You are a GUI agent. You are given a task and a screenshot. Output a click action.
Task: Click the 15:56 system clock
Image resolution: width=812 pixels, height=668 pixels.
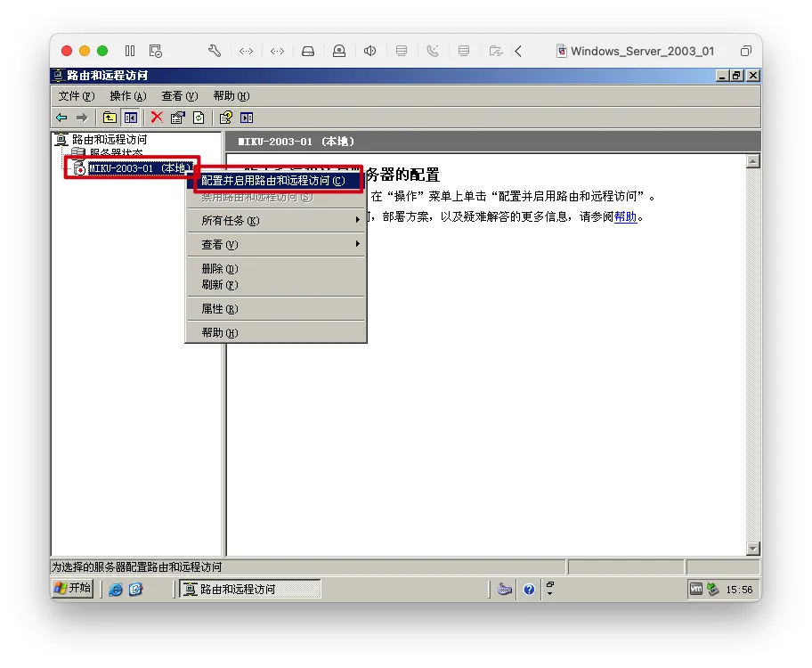(x=739, y=590)
